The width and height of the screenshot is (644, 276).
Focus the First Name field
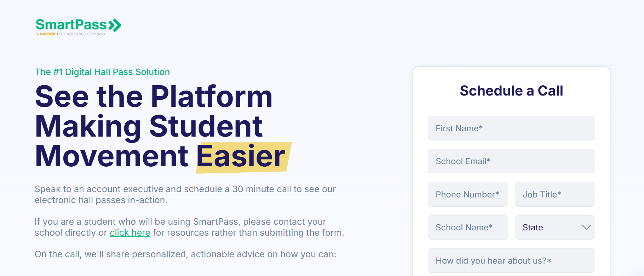[511, 128]
